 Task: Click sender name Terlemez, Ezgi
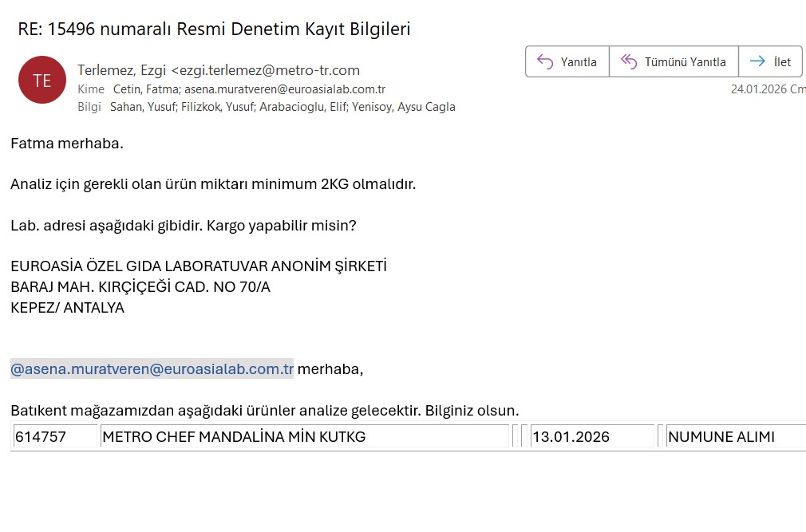point(121,70)
